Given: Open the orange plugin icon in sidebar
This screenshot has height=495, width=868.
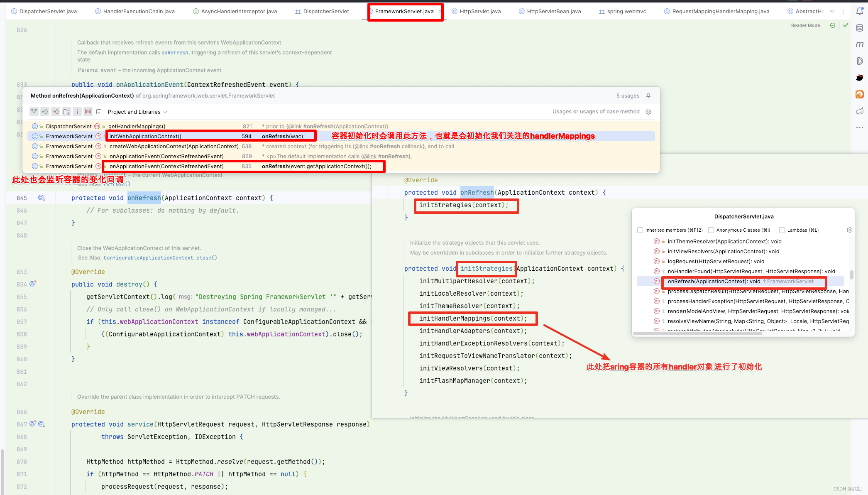Looking at the screenshot, I should [859, 94].
